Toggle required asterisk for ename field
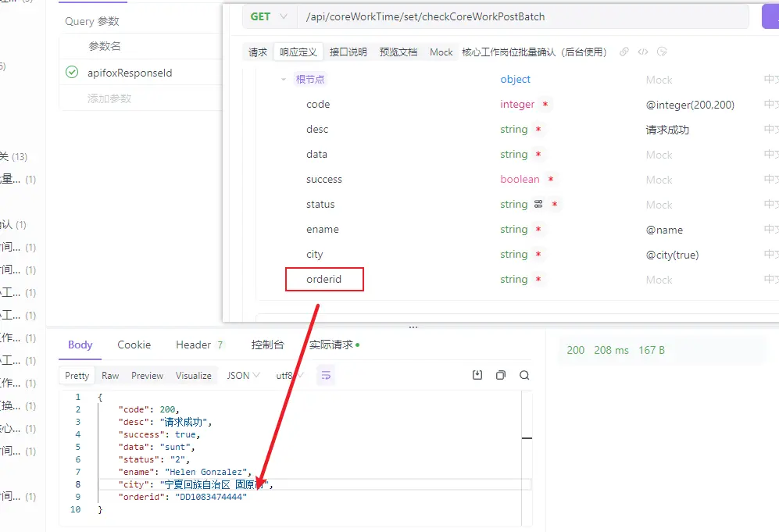Screen dimensions: 779x532 tap(538, 229)
